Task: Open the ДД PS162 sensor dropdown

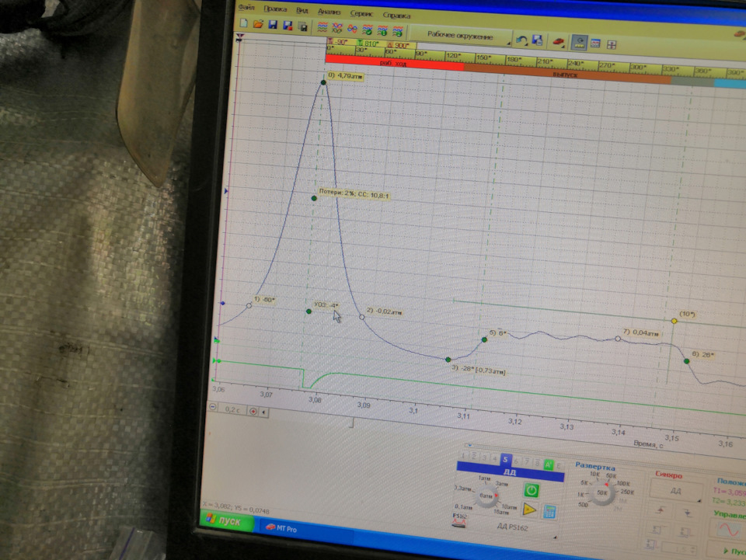Action: pos(512,527)
